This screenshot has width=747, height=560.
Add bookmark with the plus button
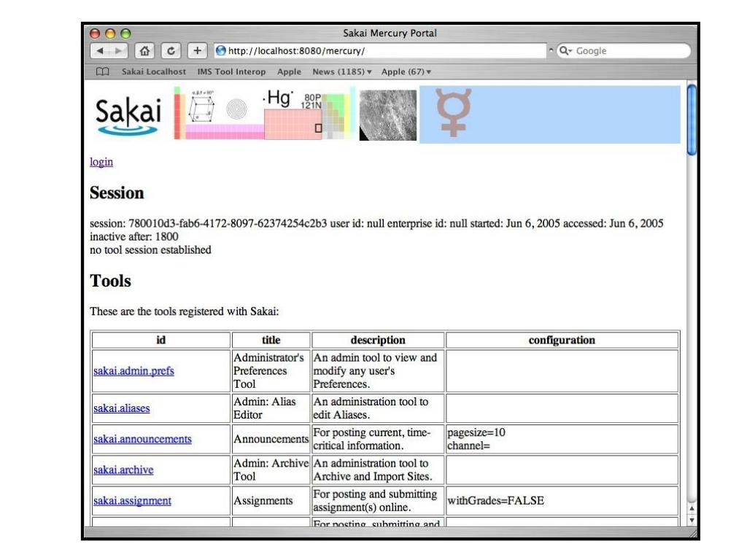pyautogui.click(x=197, y=50)
